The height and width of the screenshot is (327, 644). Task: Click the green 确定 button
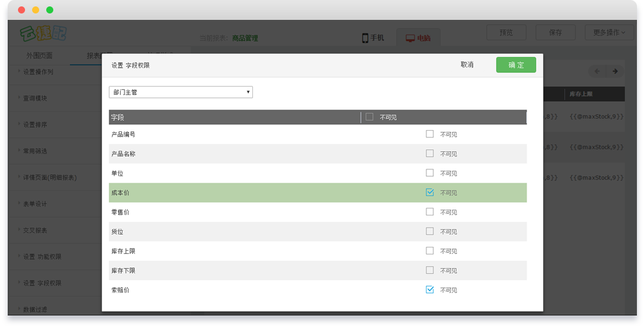(x=516, y=65)
